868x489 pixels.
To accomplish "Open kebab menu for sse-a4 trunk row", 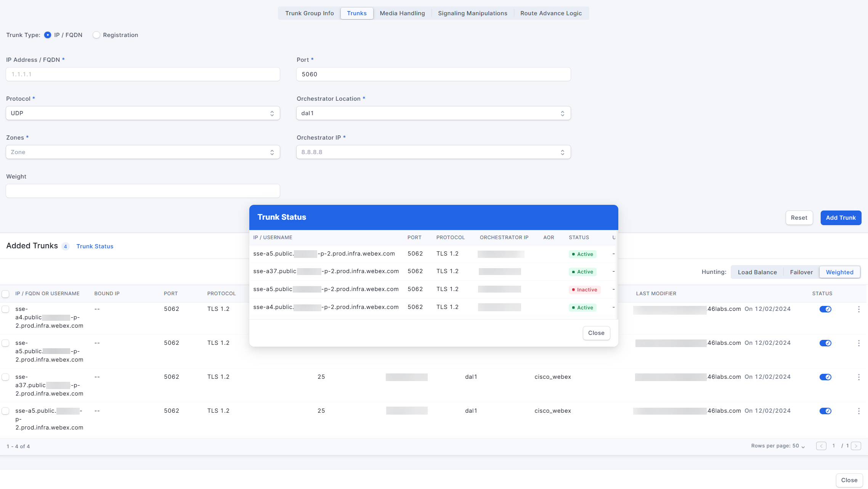I will [858, 309].
